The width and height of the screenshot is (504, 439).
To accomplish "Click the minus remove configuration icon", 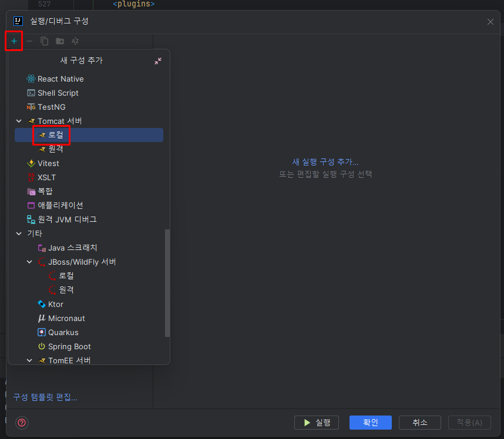I will (29, 41).
